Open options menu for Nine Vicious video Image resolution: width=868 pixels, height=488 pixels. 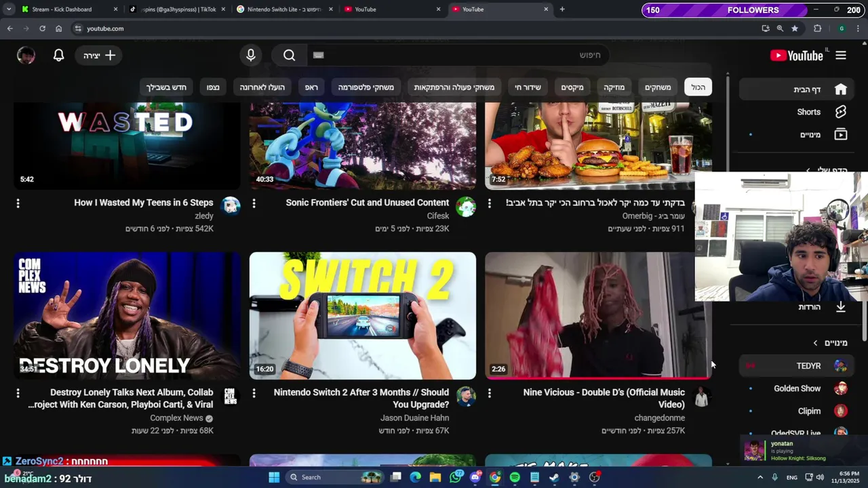[490, 393]
